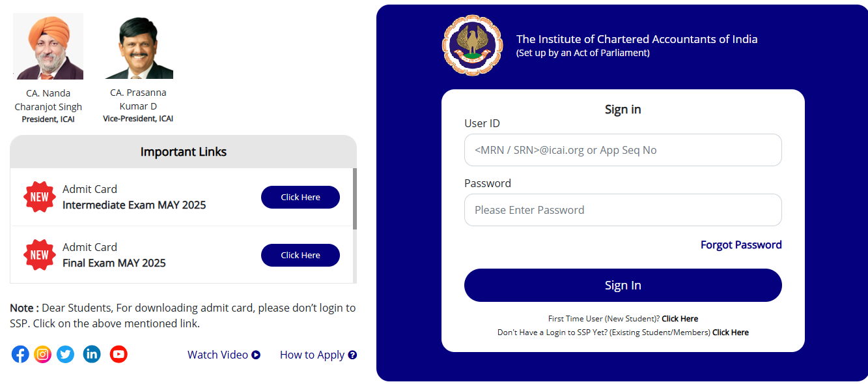The width and height of the screenshot is (868, 384).
Task: Select the User ID input field
Action: point(623,150)
